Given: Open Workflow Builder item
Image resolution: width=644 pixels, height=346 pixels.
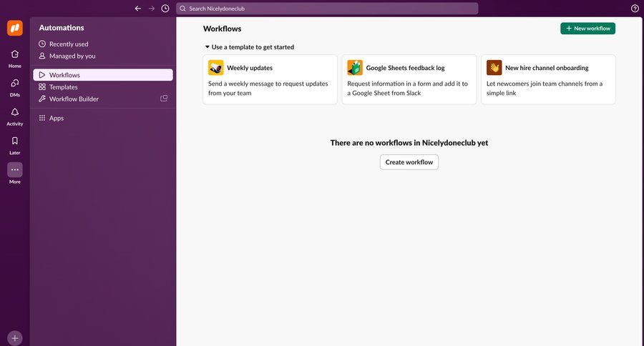Looking at the screenshot, I should pos(103,99).
